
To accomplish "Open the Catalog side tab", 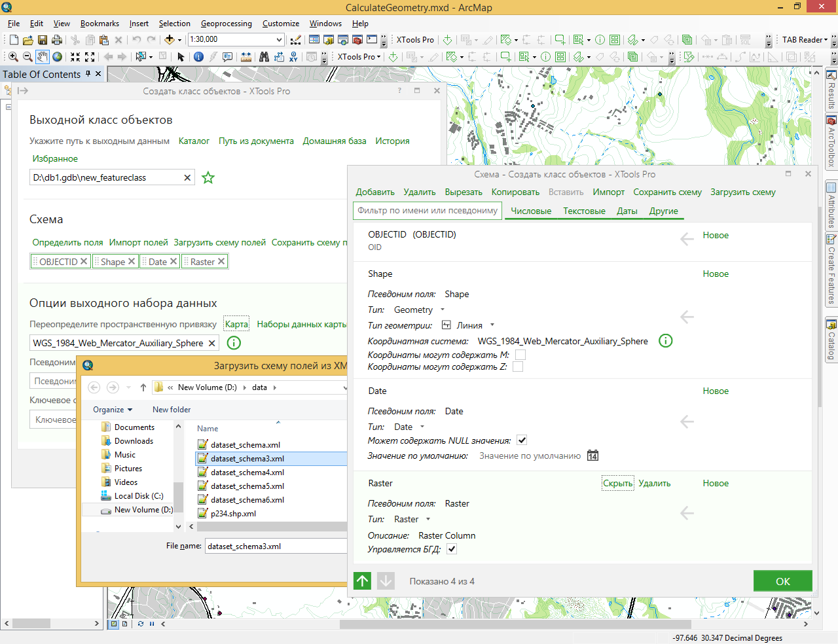I will click(831, 340).
